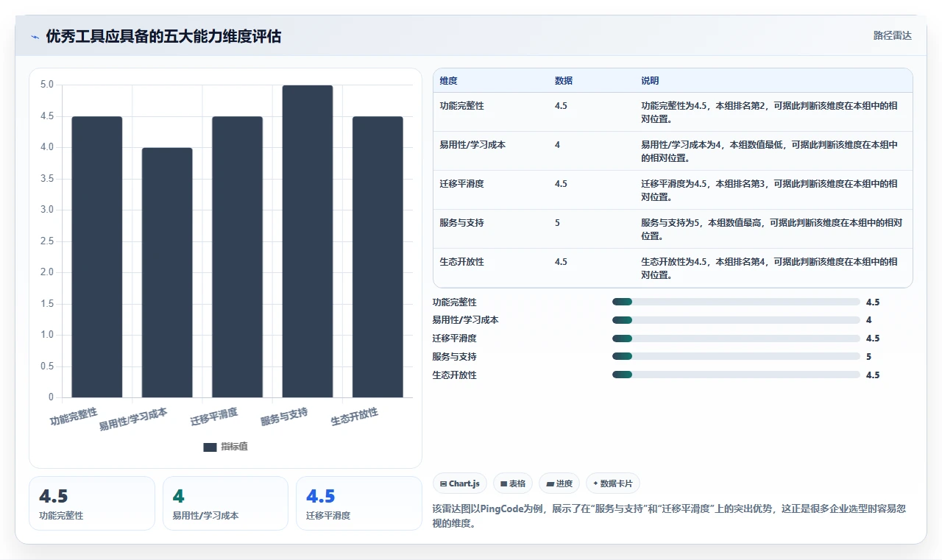This screenshot has width=942, height=560.
Task: Select the 数据卡片 tag
Action: (x=613, y=483)
